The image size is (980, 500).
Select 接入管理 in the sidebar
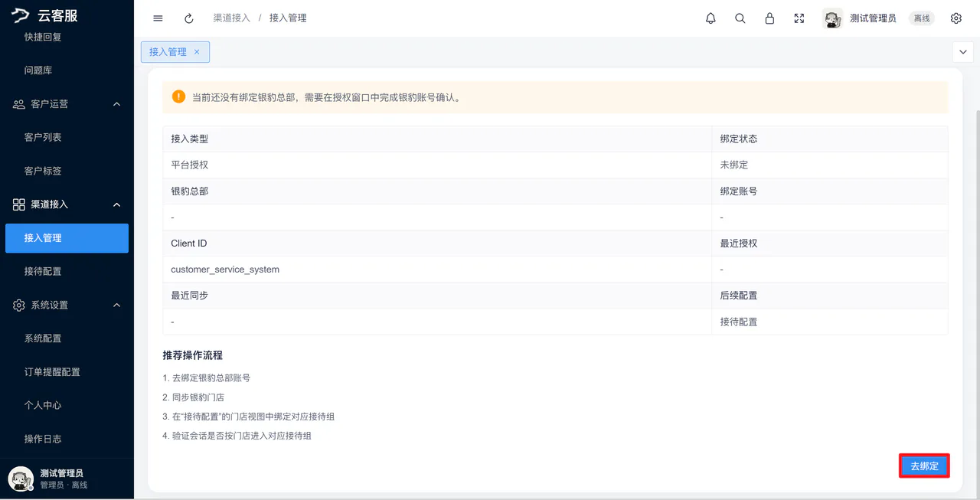click(67, 238)
